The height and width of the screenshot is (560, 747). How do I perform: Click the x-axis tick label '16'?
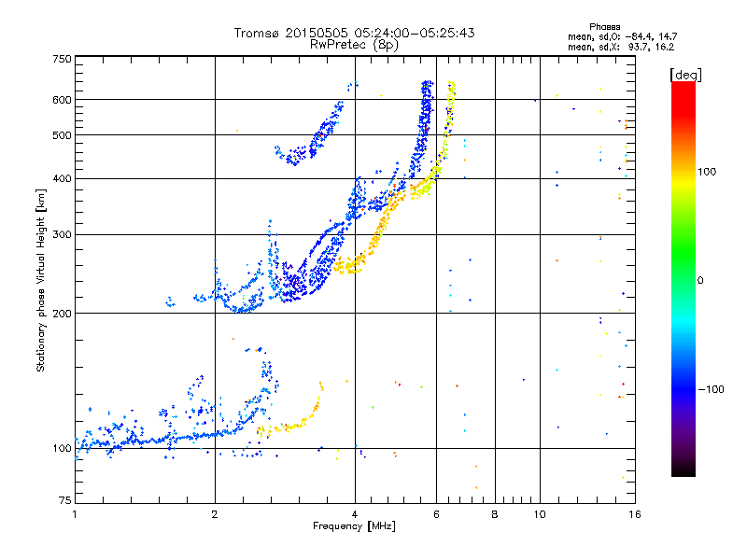tap(635, 514)
